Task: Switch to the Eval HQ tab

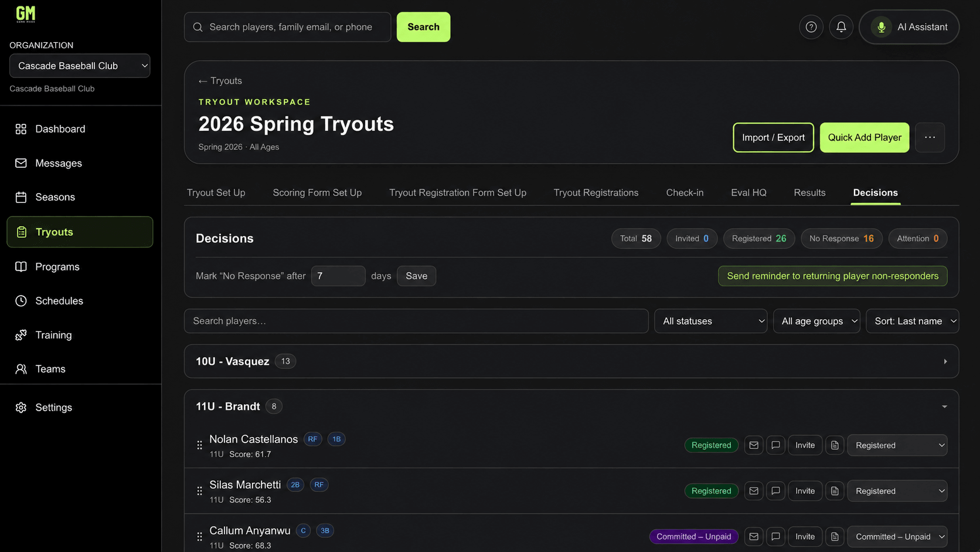Action: [x=748, y=192]
